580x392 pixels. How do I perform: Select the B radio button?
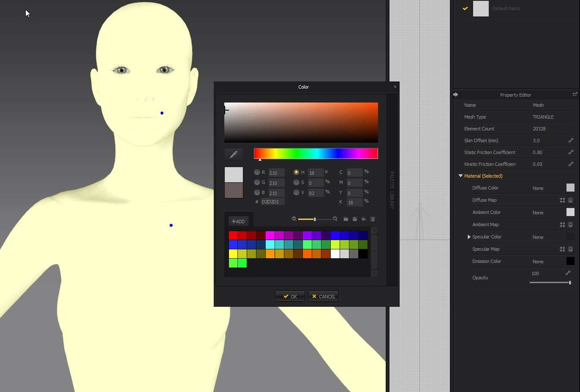257,192
